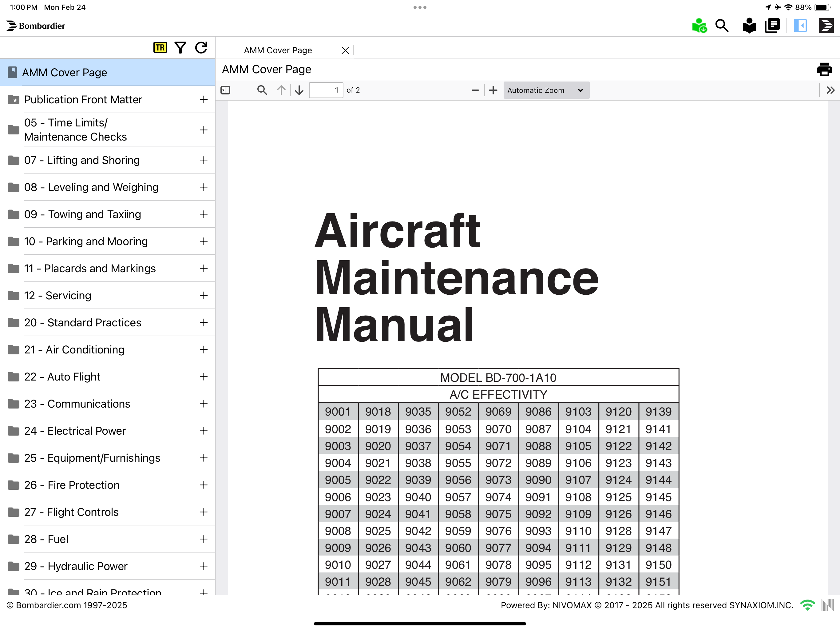
Task: Select AMM Cover Page in the tree
Action: pos(65,72)
